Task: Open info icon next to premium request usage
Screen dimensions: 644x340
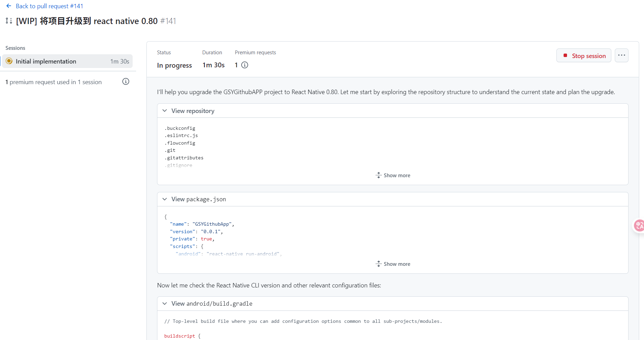Action: [126, 81]
